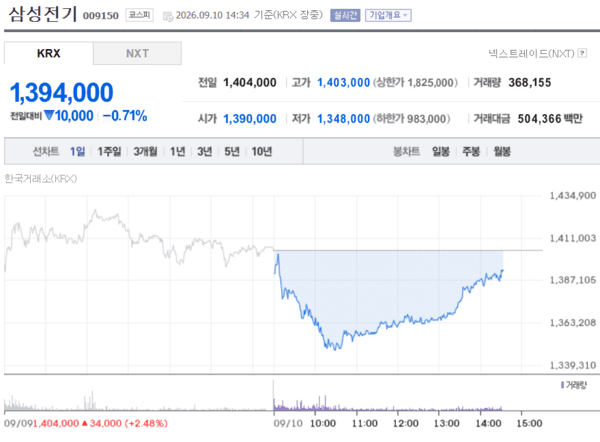Click the 전일 value 1,404,000

point(250,82)
